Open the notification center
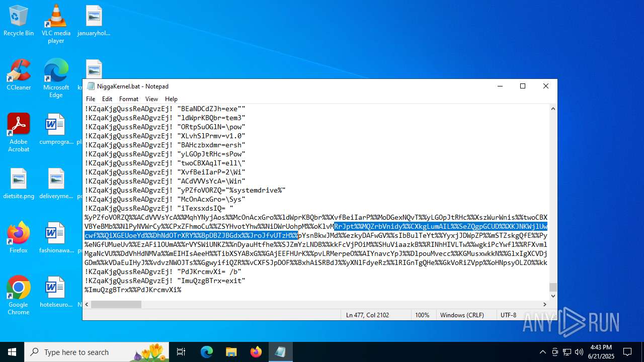 tap(627, 352)
